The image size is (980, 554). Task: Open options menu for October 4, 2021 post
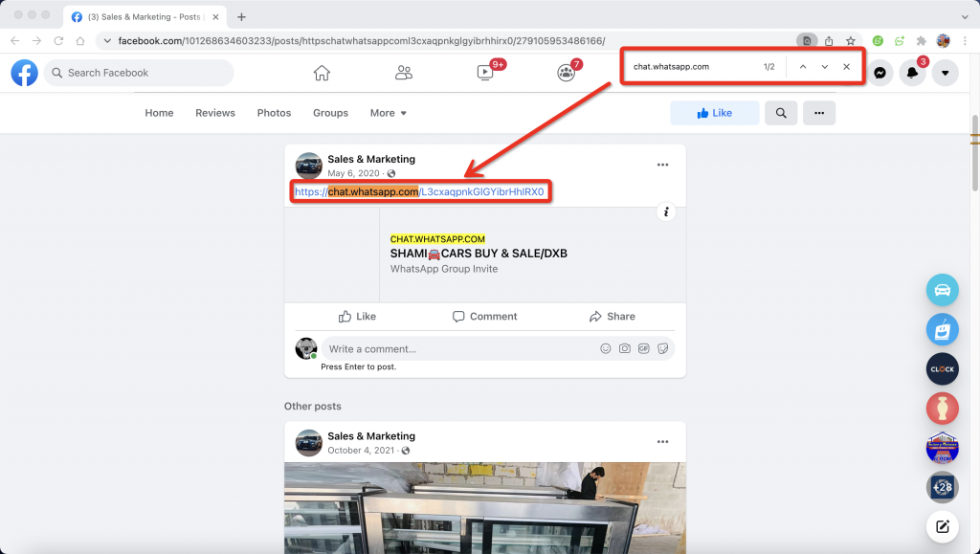tap(662, 442)
